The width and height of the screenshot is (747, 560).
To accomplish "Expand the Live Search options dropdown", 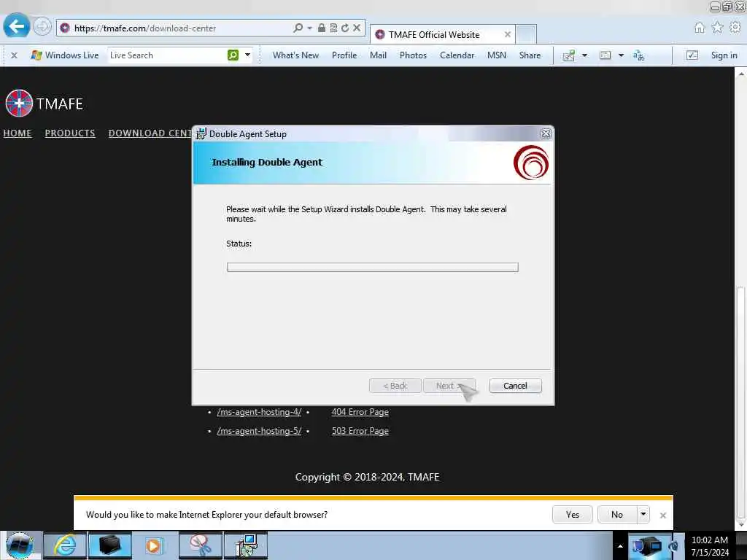I will [248, 55].
